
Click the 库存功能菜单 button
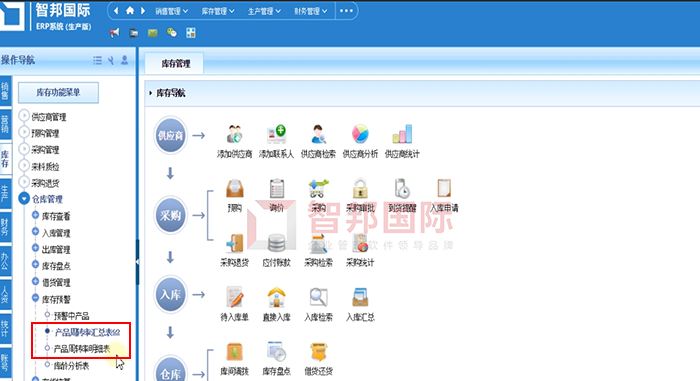[58, 92]
